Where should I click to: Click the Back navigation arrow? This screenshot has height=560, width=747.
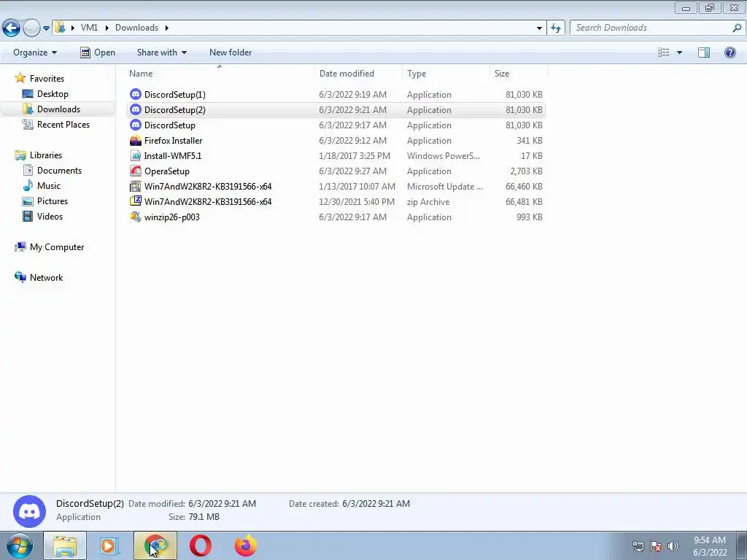coord(12,28)
